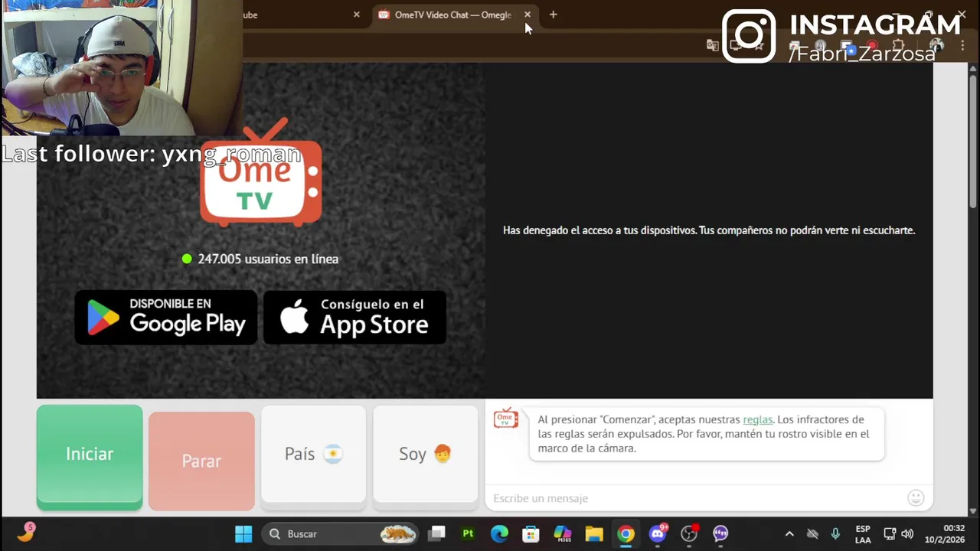Open the volume speaker tray icon
980x551 pixels.
click(907, 533)
